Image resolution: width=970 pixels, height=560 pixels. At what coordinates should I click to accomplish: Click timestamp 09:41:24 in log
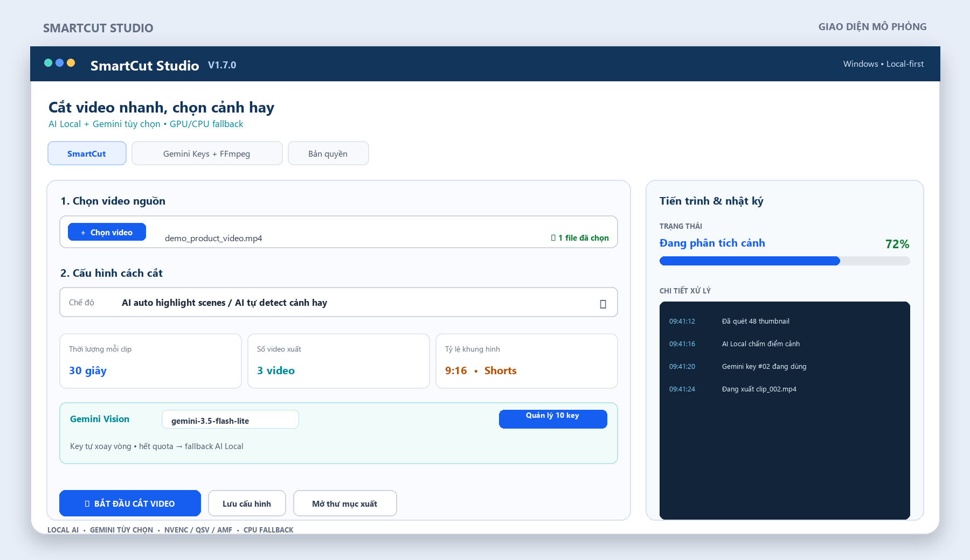pyautogui.click(x=682, y=389)
